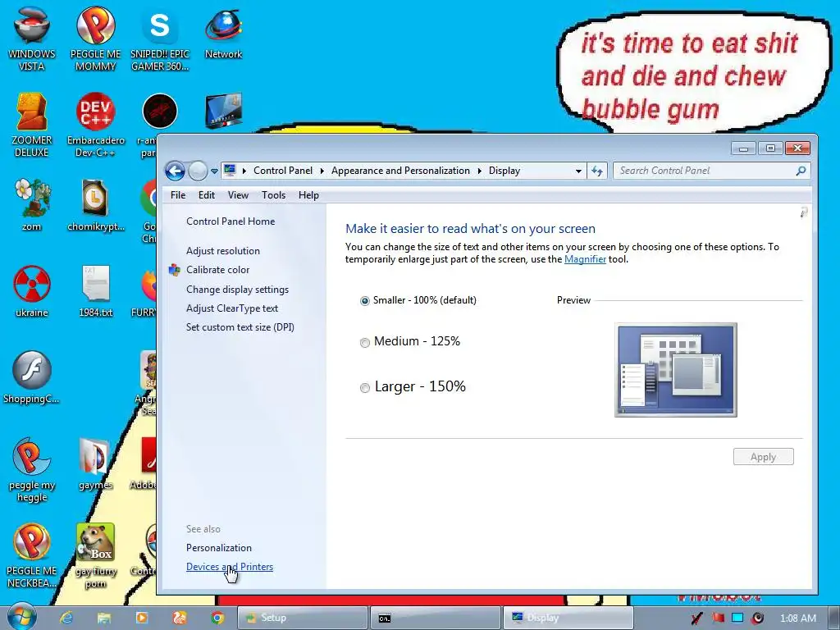
Task: Select the Box gopher desktop icon
Action: 95,556
